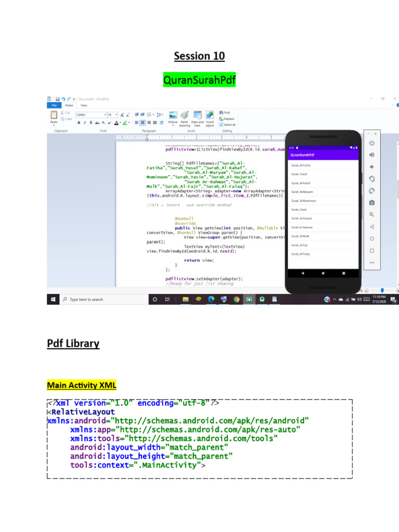The height and width of the screenshot is (532, 399).
Task: Switch to the View ribbon tab
Action: (x=83, y=105)
